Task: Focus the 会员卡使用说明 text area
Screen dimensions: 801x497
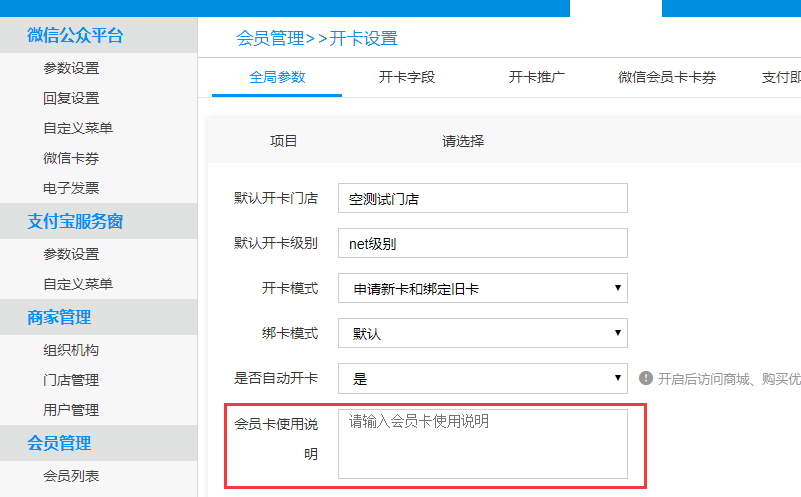Action: click(x=482, y=443)
